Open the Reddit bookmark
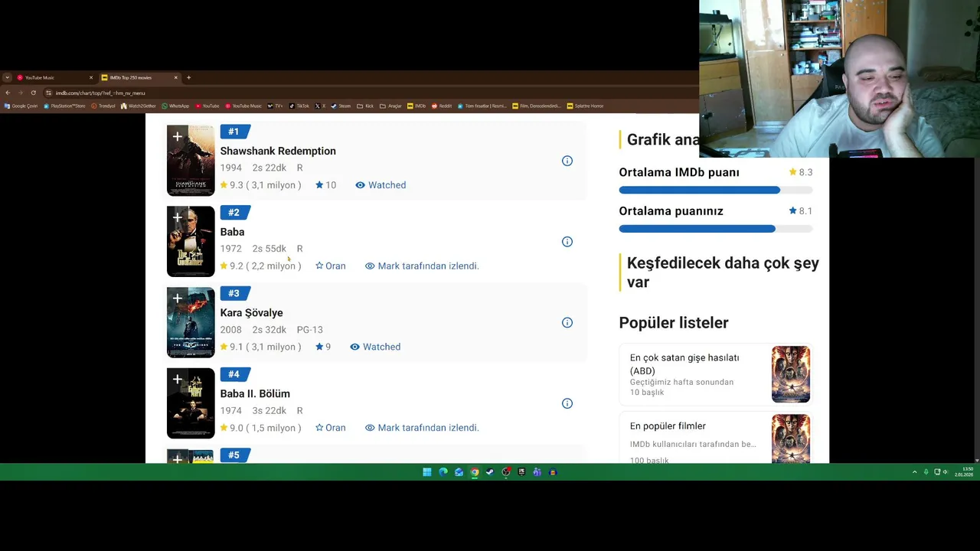Image resolution: width=980 pixels, height=551 pixels. 442,106
